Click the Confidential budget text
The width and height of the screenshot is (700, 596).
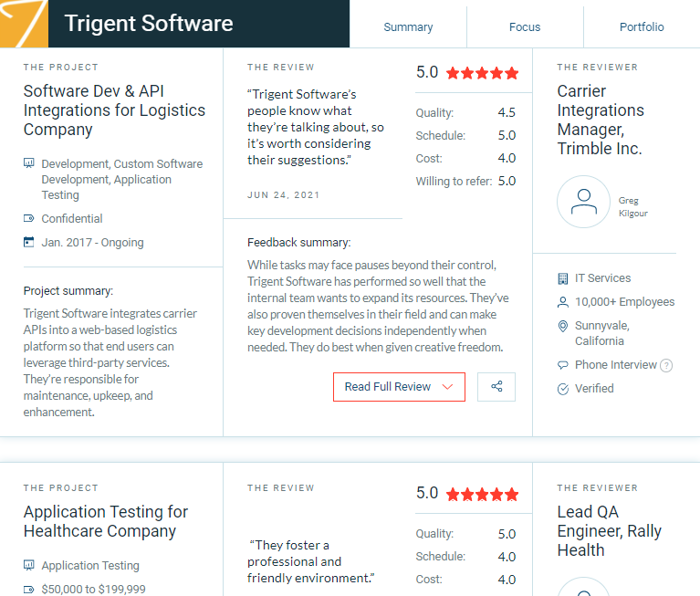(x=72, y=218)
